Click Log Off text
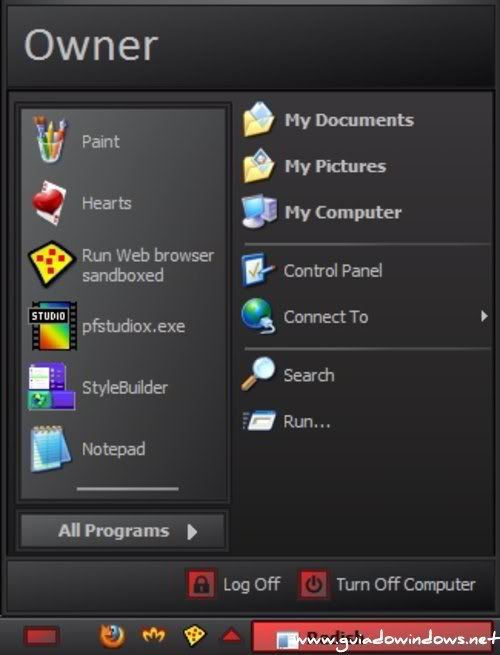The width and height of the screenshot is (500, 655). click(x=251, y=584)
